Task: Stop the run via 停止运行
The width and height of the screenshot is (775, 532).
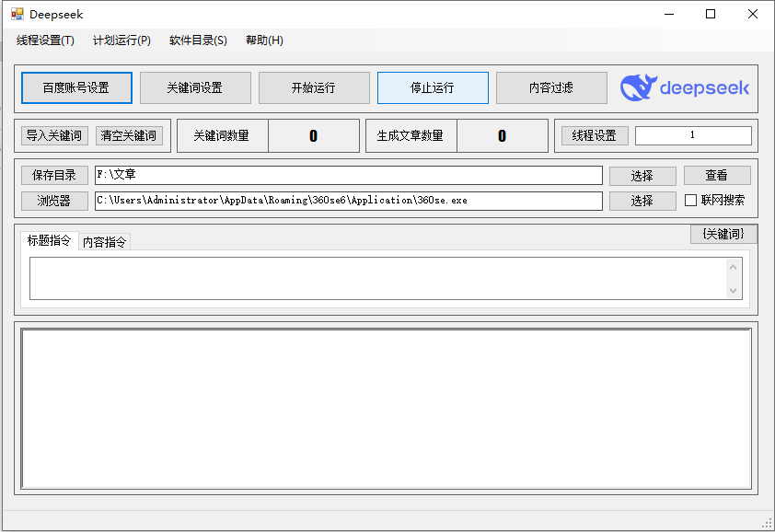Action: point(433,88)
